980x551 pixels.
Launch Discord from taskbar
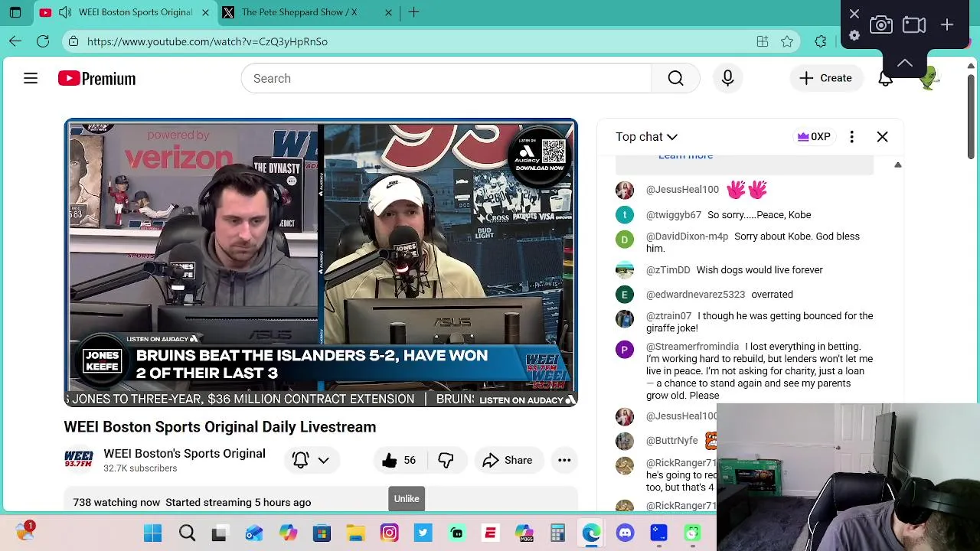coord(625,533)
